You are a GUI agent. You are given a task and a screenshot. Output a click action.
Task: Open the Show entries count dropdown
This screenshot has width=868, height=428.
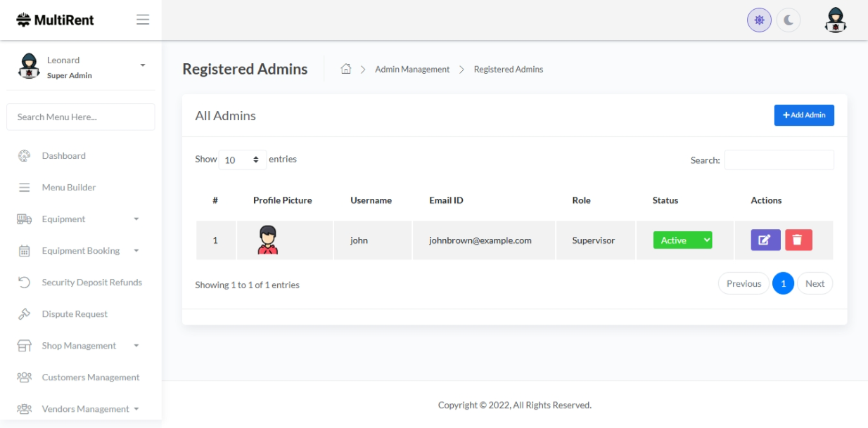coord(242,160)
